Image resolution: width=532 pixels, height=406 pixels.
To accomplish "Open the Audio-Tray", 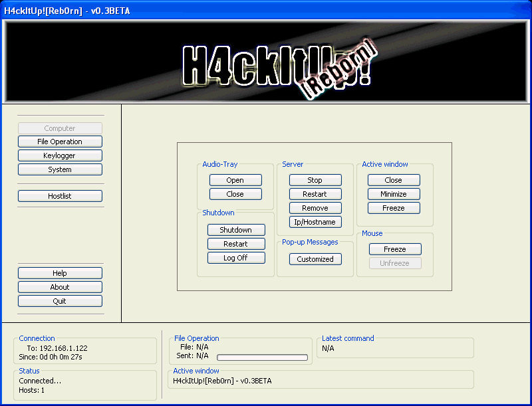I will pyautogui.click(x=235, y=179).
